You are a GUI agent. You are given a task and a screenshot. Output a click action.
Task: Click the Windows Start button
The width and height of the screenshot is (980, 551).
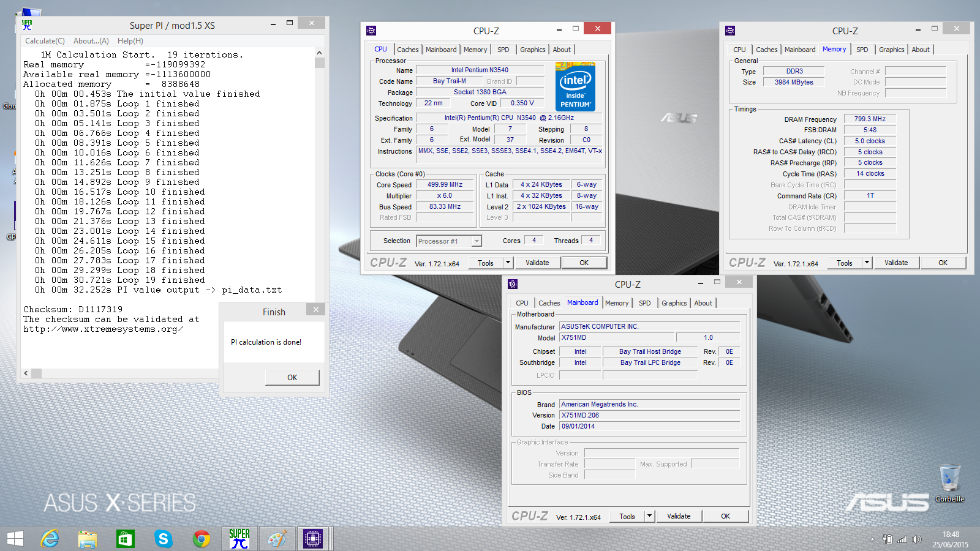coord(15,539)
